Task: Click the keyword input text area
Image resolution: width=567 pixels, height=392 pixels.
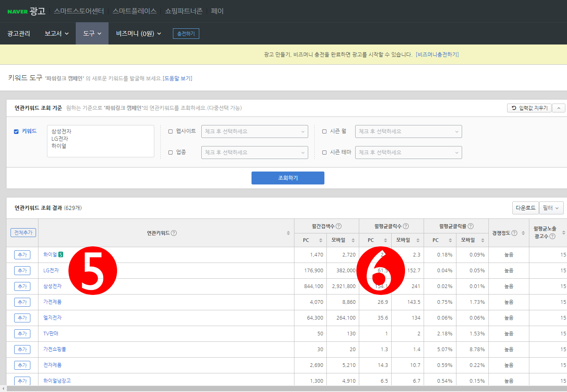Action: (x=100, y=141)
